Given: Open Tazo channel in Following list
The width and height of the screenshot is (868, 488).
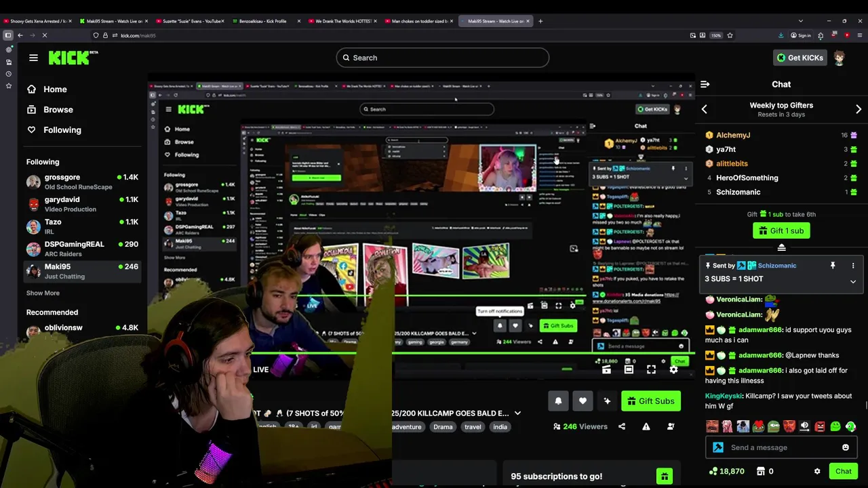Looking at the screenshot, I should pos(82,226).
